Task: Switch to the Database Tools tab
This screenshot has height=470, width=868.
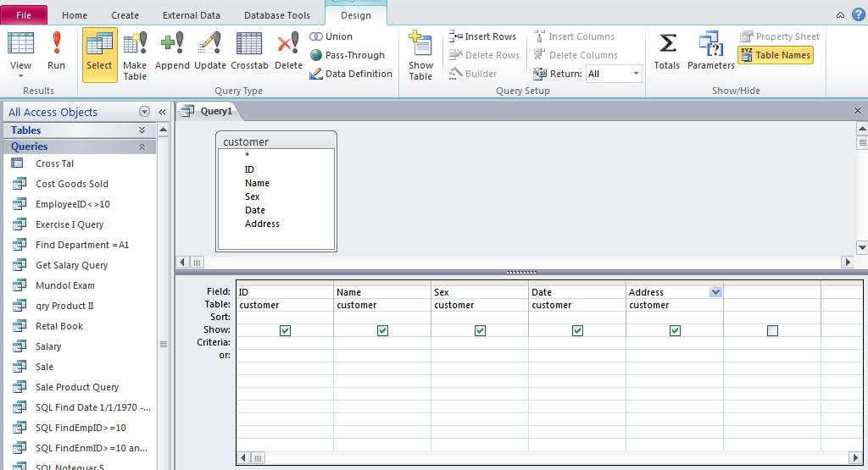Action: 277,15
